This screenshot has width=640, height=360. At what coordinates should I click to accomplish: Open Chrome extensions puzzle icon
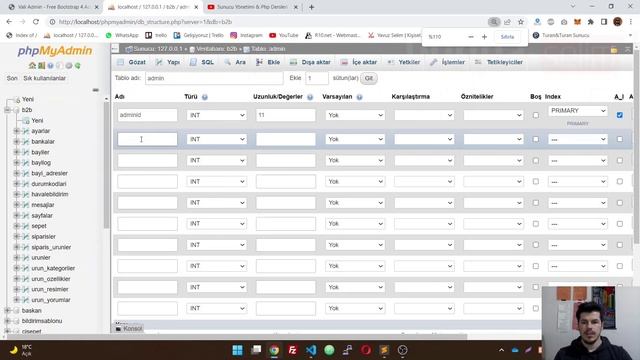click(591, 22)
